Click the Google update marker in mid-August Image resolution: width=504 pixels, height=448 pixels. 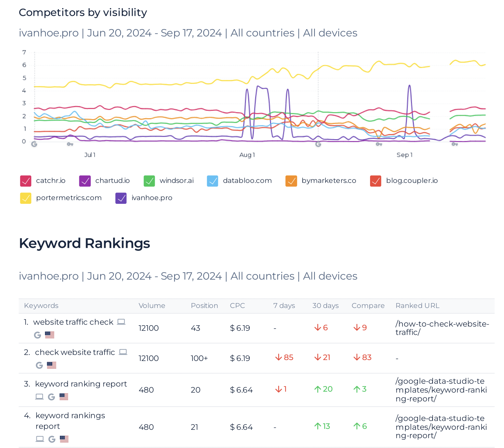point(318,144)
